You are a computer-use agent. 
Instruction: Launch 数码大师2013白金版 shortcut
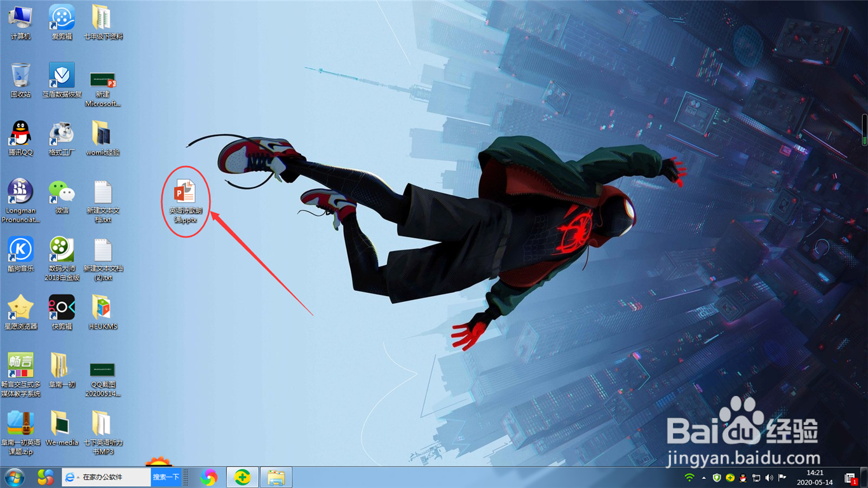[x=62, y=259]
